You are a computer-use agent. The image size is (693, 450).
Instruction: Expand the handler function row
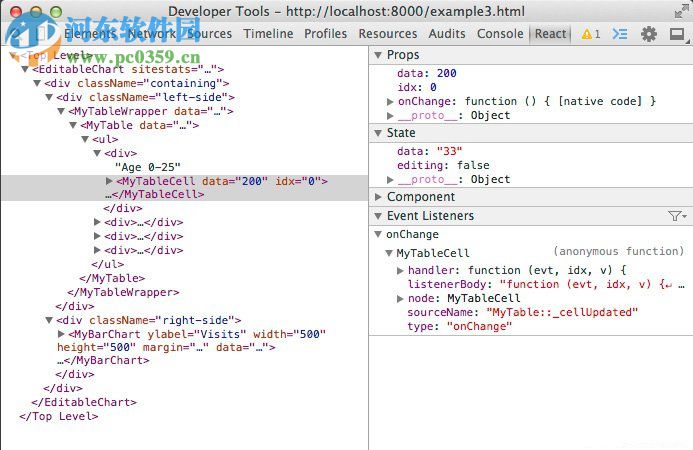400,271
